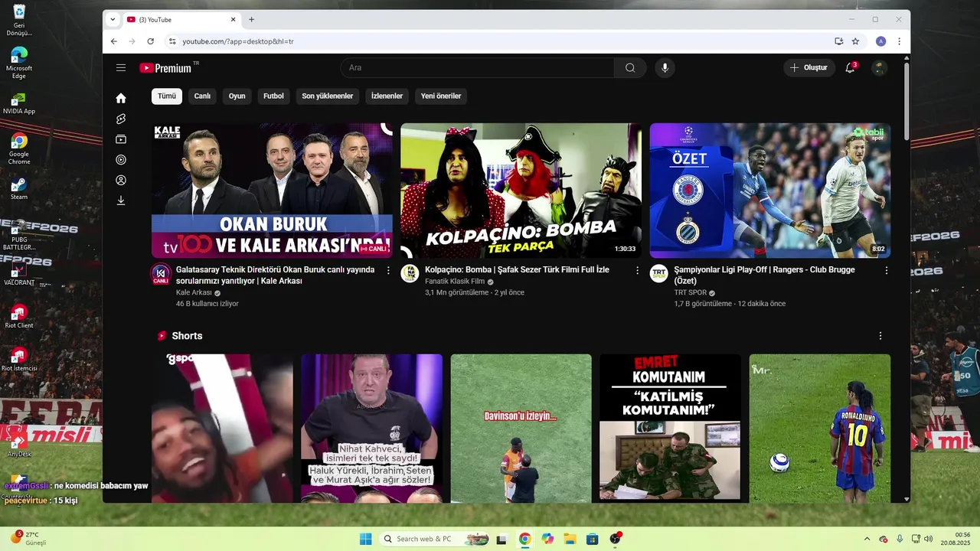Click the Oluştur create button
The width and height of the screenshot is (980, 551).
pos(809,68)
